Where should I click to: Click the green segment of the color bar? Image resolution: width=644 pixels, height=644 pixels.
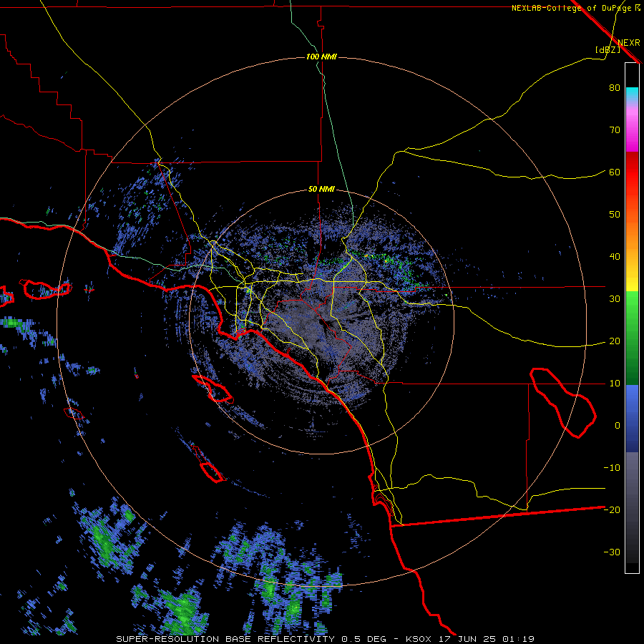point(632,338)
